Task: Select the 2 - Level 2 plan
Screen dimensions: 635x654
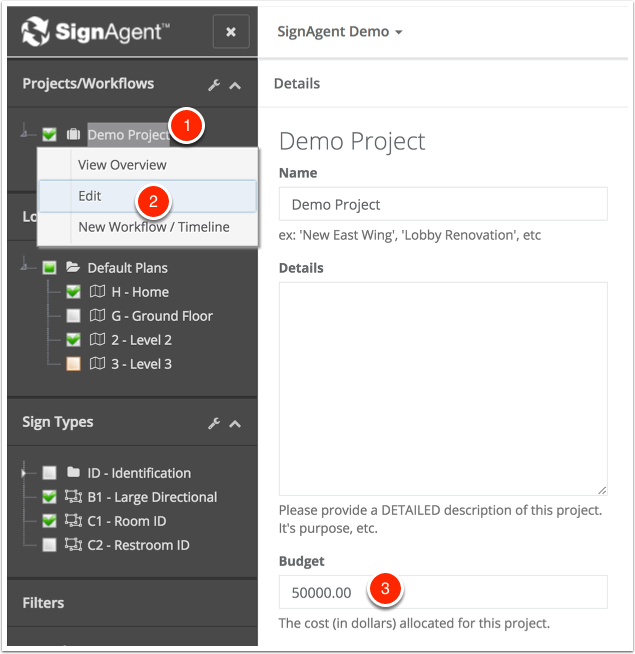Action: [x=141, y=340]
